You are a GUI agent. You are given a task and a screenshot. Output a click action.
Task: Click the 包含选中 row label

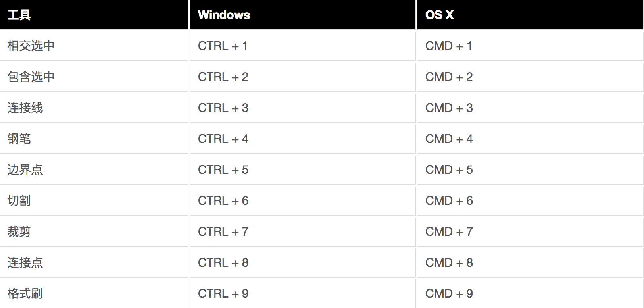pyautogui.click(x=31, y=77)
